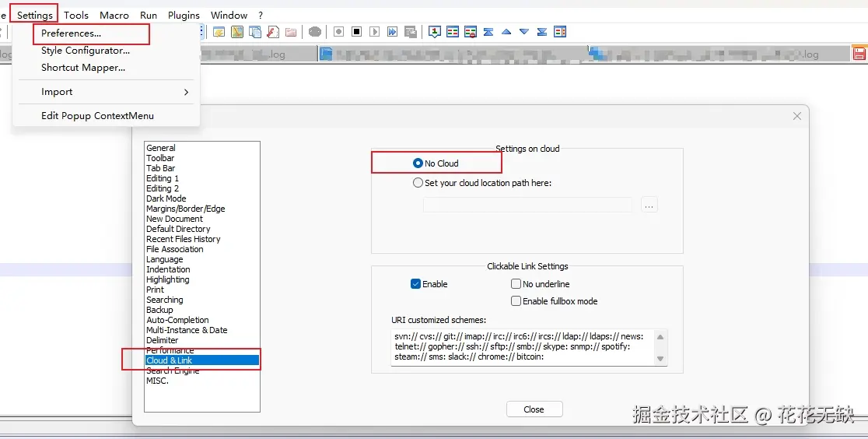Click the URI schemes scrollbar up arrow
This screenshot has width=868, height=439.
click(660, 336)
